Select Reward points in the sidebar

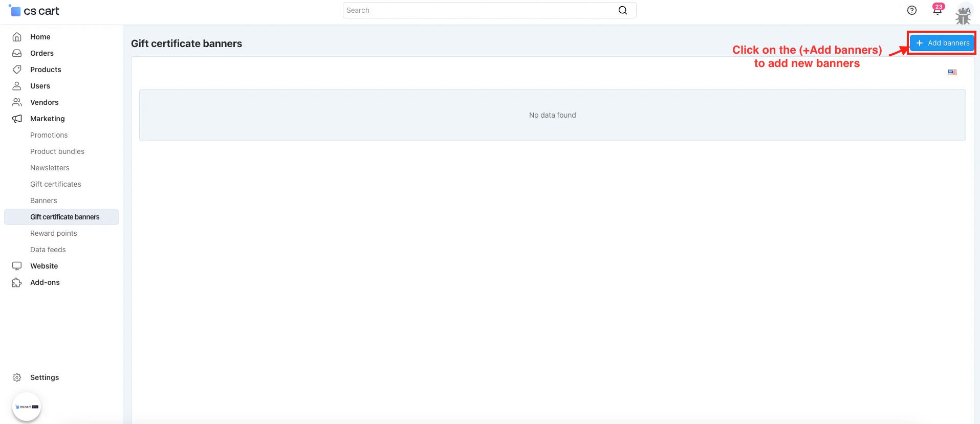pos(53,233)
